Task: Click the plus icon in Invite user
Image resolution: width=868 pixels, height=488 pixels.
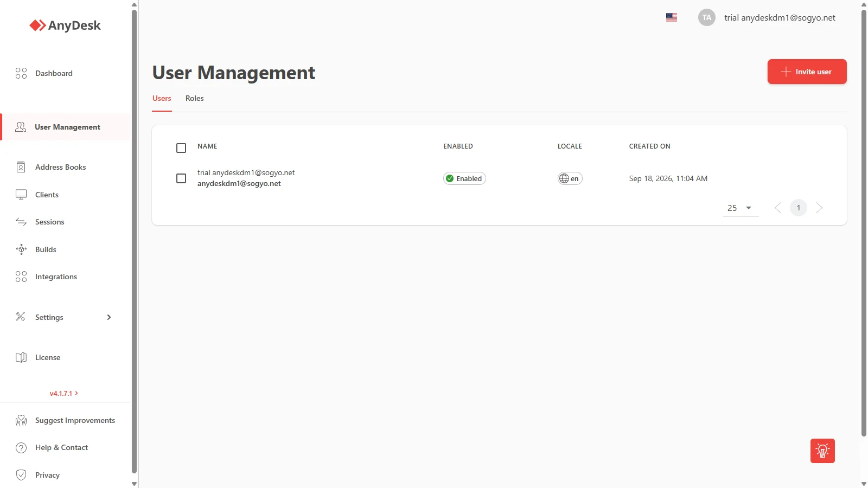Action: pyautogui.click(x=786, y=72)
